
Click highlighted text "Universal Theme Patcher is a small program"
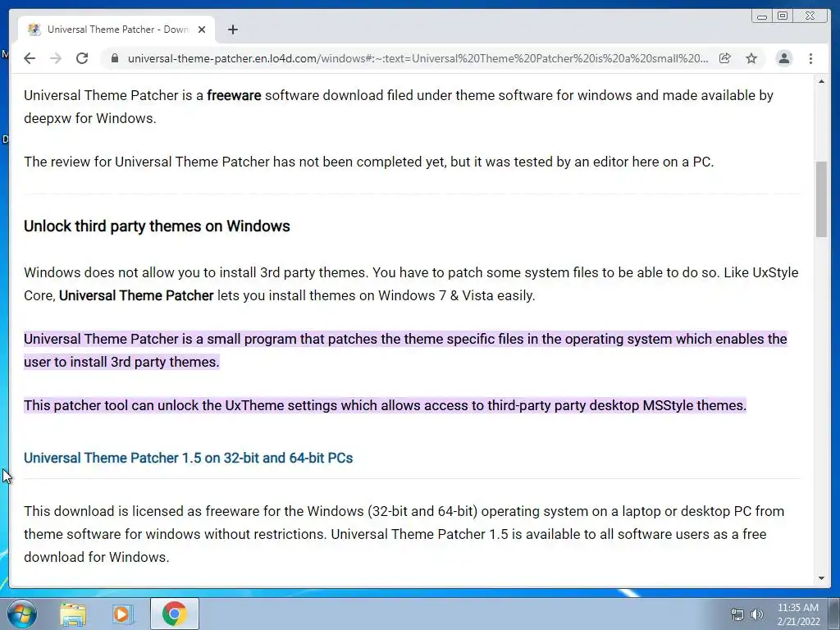pos(160,339)
